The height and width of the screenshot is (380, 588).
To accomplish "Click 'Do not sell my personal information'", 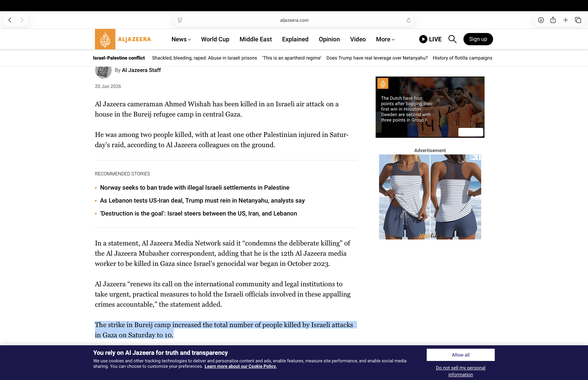I will point(461,371).
